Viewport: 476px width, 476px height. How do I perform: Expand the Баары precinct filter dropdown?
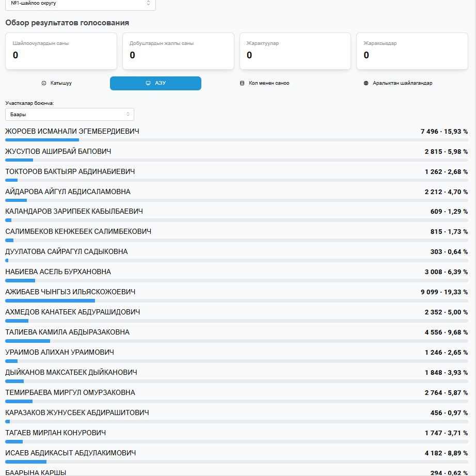(x=69, y=114)
